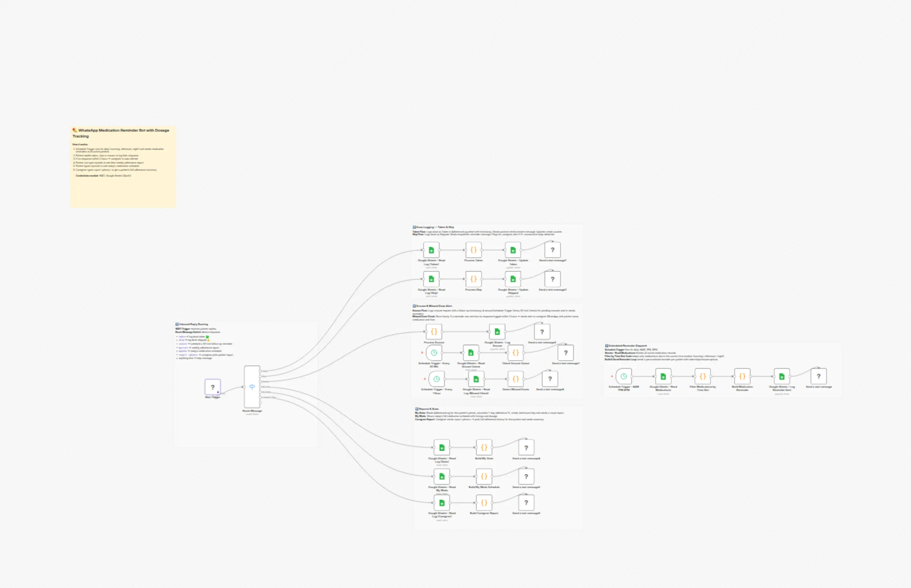Click the Process Snooze code node
The image size is (911, 588).
coord(434,332)
